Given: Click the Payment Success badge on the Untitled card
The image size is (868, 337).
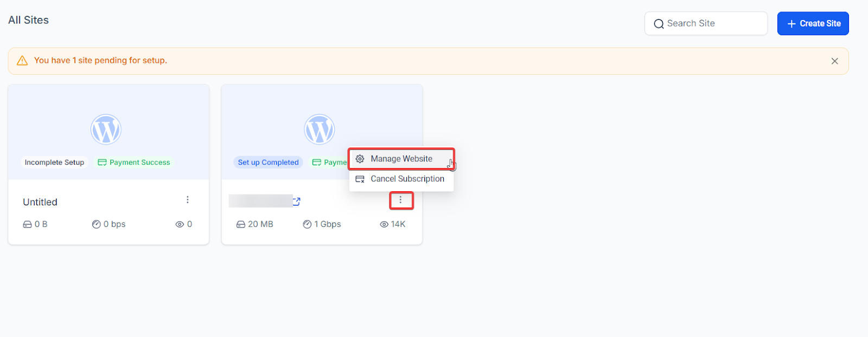Looking at the screenshot, I should (134, 163).
